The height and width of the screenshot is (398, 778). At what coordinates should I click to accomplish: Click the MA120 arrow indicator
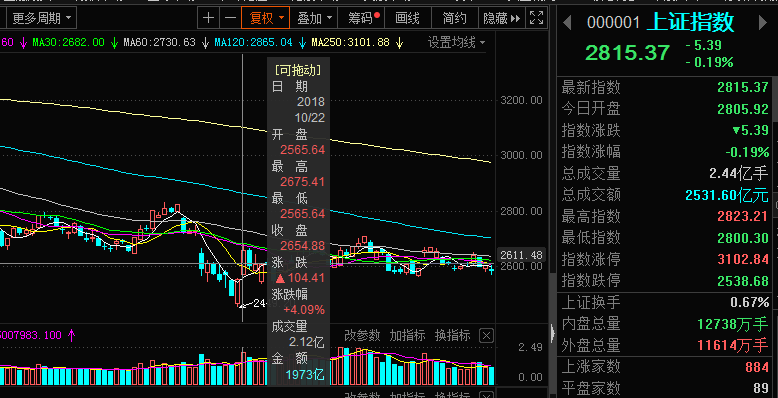point(302,43)
